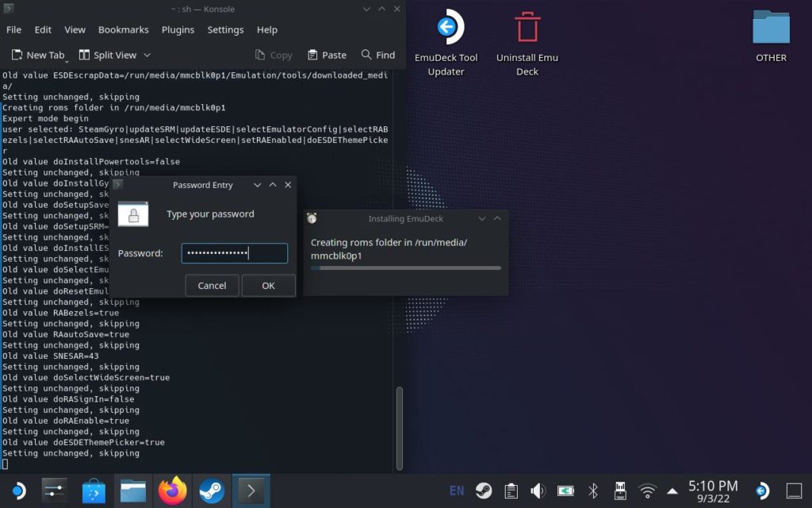Click the Steam tray icon
Screen dimensions: 812x508
pyautogui.click(x=484, y=491)
